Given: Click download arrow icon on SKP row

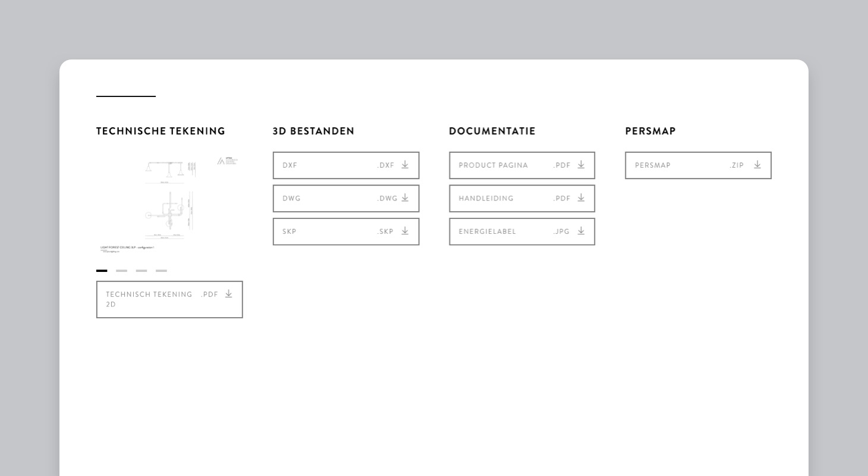Looking at the screenshot, I should point(405,231).
